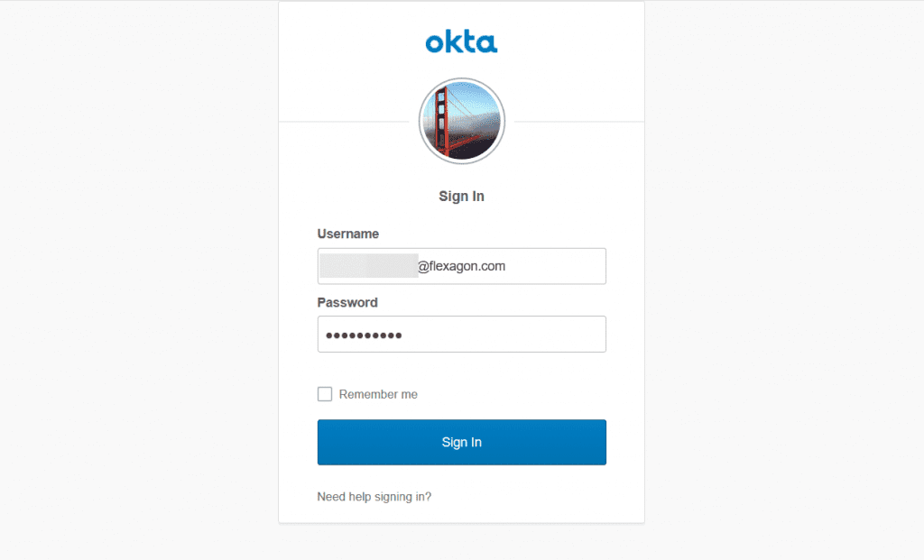Focus the Username input field

tap(461, 266)
